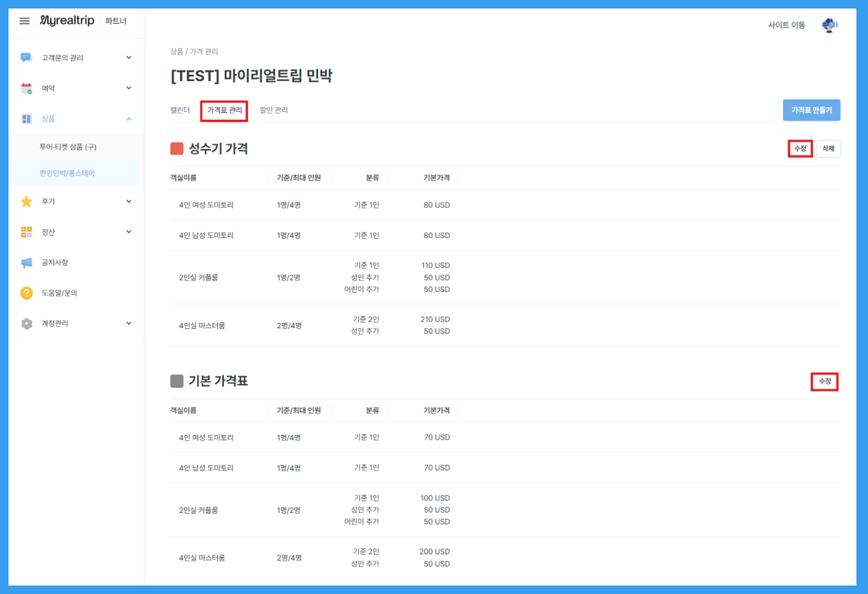Delete the 성수기 가격 price table
868x594 pixels.
tap(828, 148)
